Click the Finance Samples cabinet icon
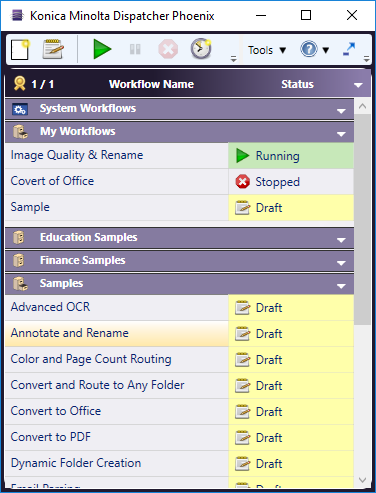Image resolution: width=376 pixels, height=493 pixels. pos(19,260)
